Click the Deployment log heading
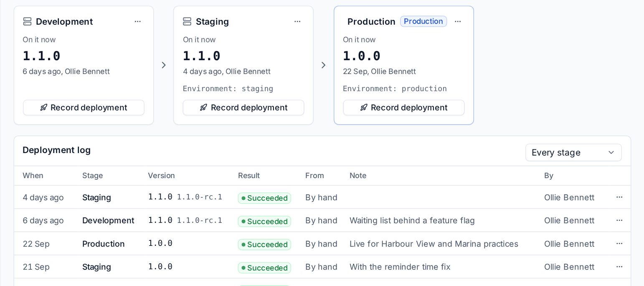Image resolution: width=644 pixels, height=286 pixels. coord(56,150)
